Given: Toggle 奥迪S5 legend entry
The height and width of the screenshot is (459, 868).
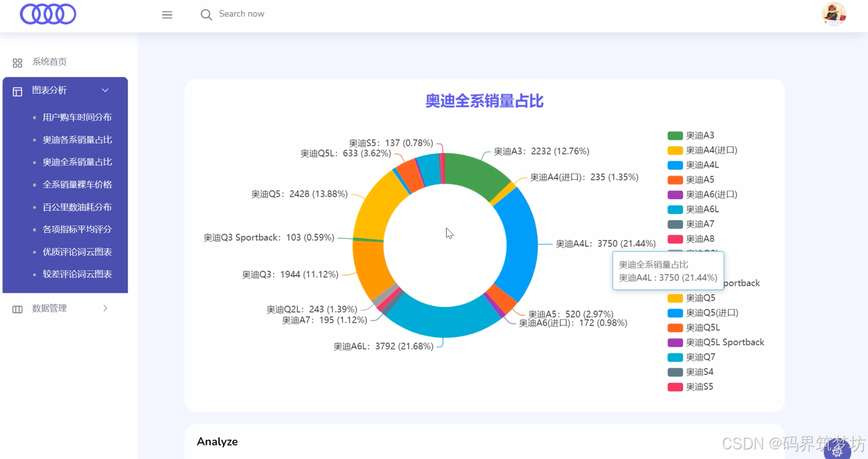Looking at the screenshot, I should point(690,387).
